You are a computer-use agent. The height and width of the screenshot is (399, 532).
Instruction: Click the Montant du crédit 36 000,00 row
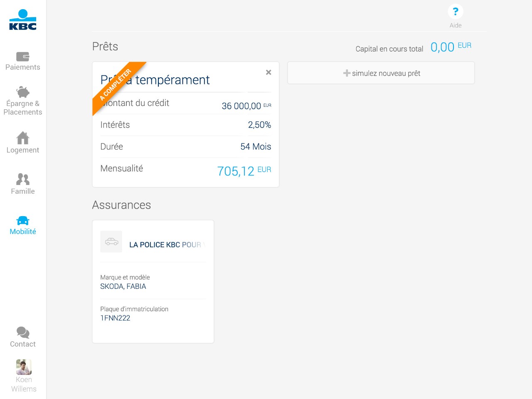tap(186, 104)
